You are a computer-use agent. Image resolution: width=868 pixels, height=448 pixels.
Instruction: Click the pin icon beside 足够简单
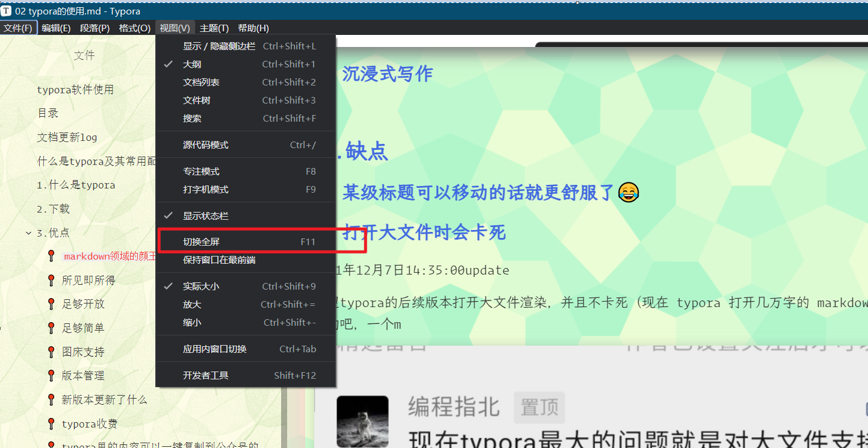[51, 328]
